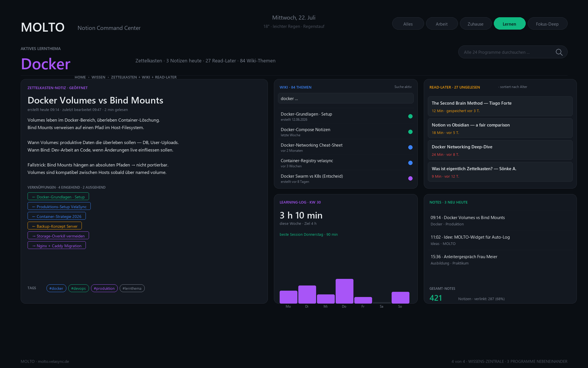Click blue dot next to Docker-Networking Cheat-Sheet
This screenshot has width=588, height=368.
410,147
